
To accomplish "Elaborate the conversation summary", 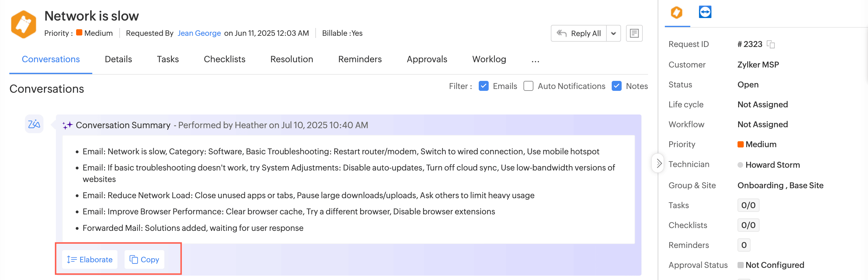I will pos(90,259).
